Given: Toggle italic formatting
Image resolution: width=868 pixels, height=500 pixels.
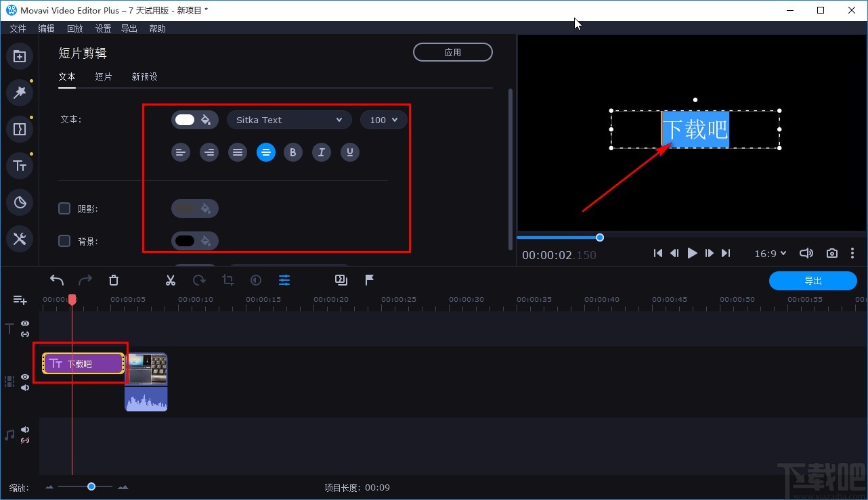Looking at the screenshot, I should pyautogui.click(x=321, y=152).
